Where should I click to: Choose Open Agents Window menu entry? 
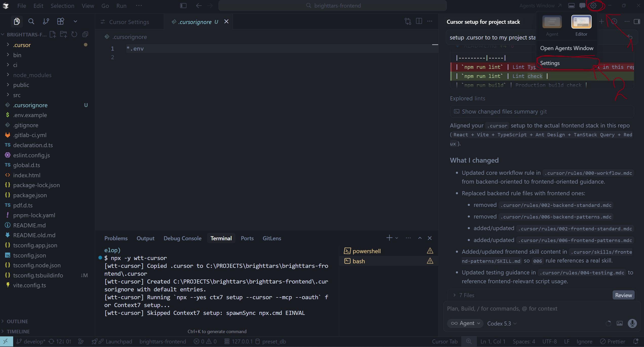click(567, 48)
